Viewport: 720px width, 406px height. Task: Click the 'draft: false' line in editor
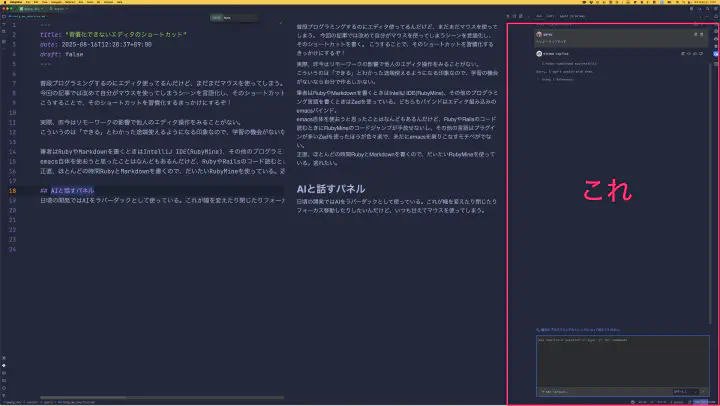click(62, 54)
